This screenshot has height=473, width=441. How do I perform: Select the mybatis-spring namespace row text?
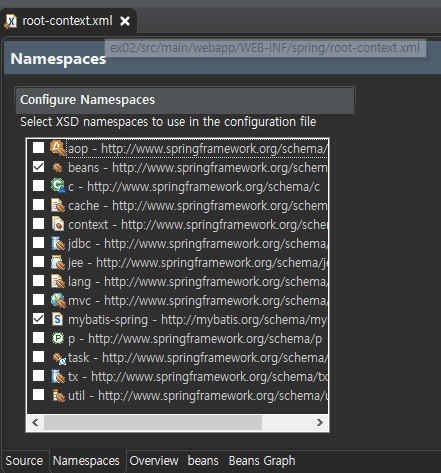(198, 320)
